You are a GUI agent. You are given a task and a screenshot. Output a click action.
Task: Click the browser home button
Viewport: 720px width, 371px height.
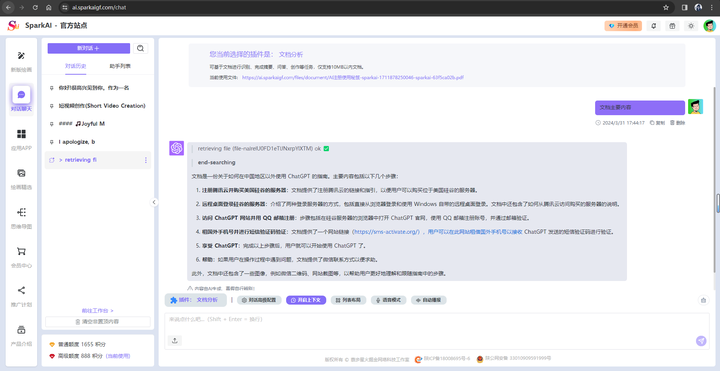click(x=49, y=7)
